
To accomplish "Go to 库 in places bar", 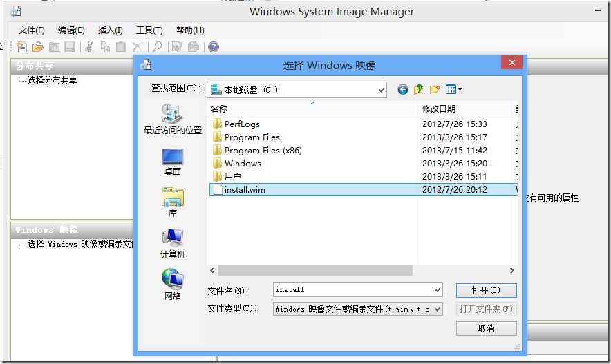I will pyautogui.click(x=173, y=202).
